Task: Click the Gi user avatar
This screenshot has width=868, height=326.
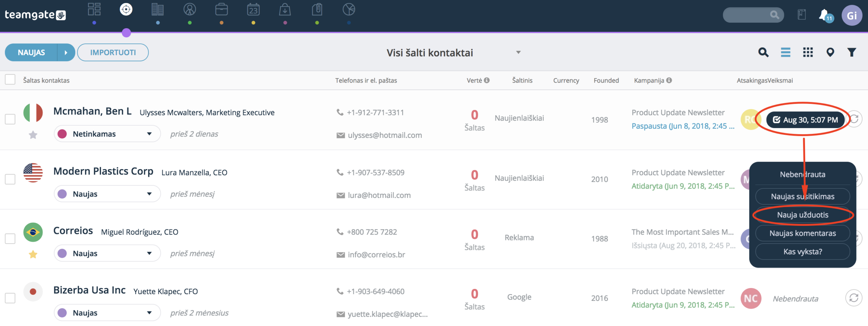Action: pos(852,15)
